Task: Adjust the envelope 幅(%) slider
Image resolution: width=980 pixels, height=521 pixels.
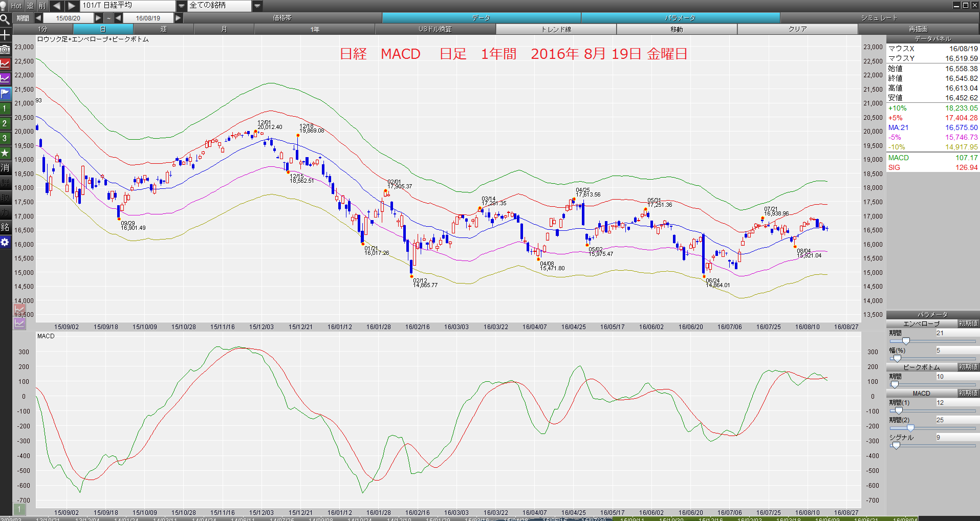Action: coord(897,358)
